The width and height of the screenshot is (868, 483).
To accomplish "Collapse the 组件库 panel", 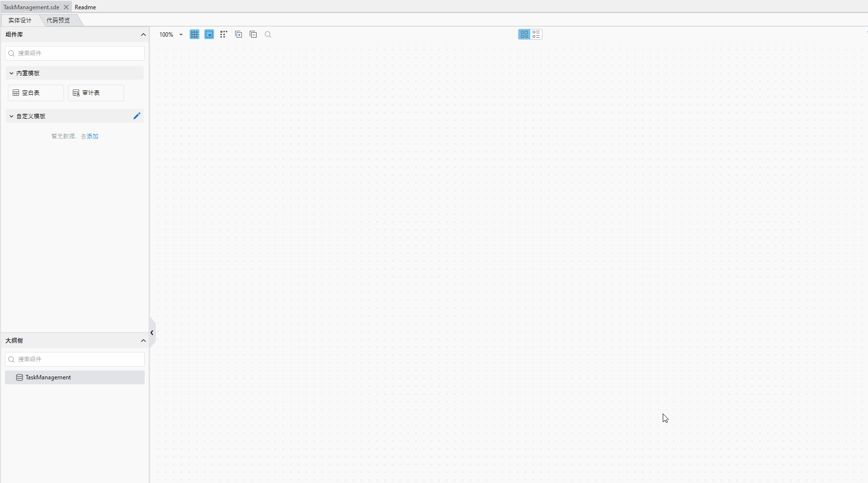I will 143,34.
